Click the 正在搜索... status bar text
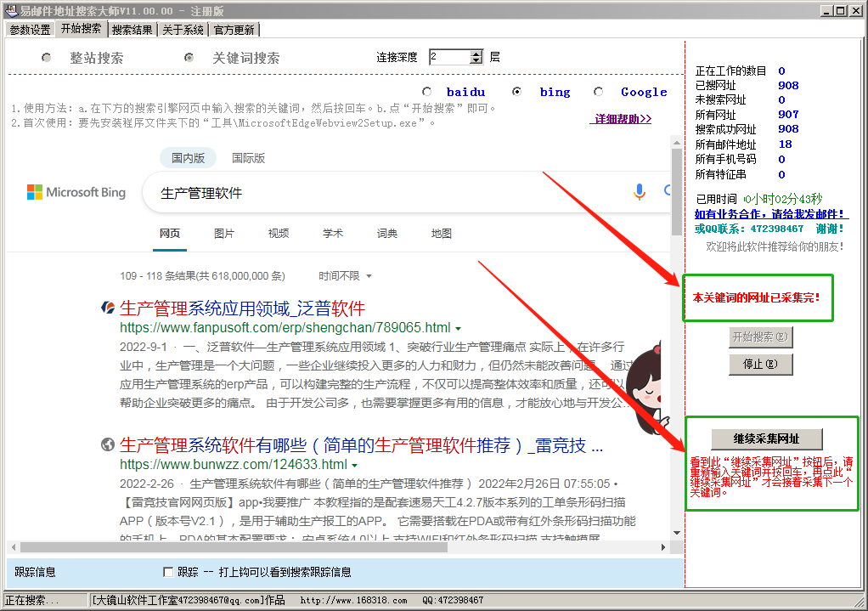The width and height of the screenshot is (868, 611). (x=31, y=600)
